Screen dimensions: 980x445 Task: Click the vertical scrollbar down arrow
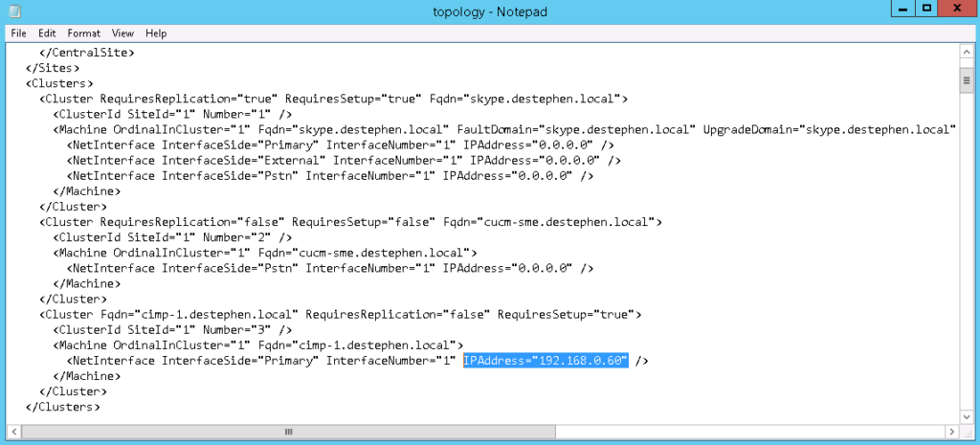coord(967,415)
